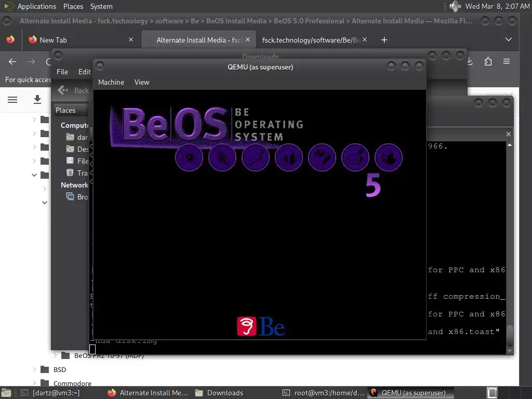Select File System entry in Places sidebar
532x399 pixels.
coord(77,161)
